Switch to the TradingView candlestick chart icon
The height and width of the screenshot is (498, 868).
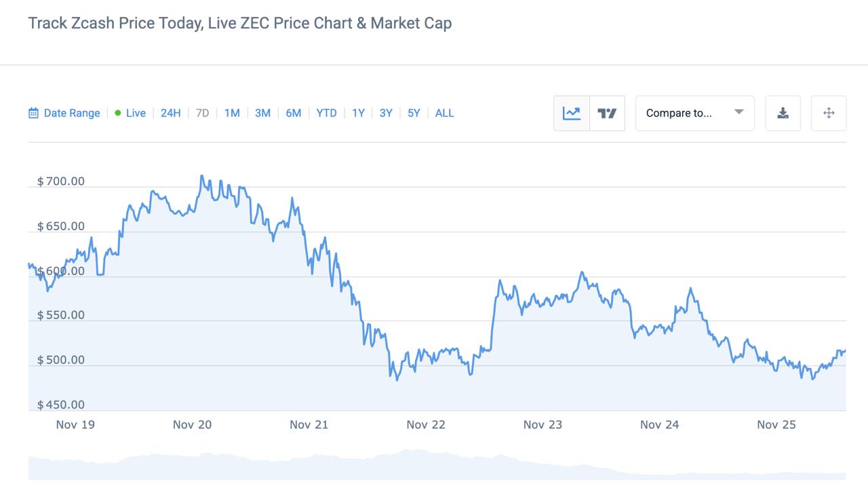[606, 113]
